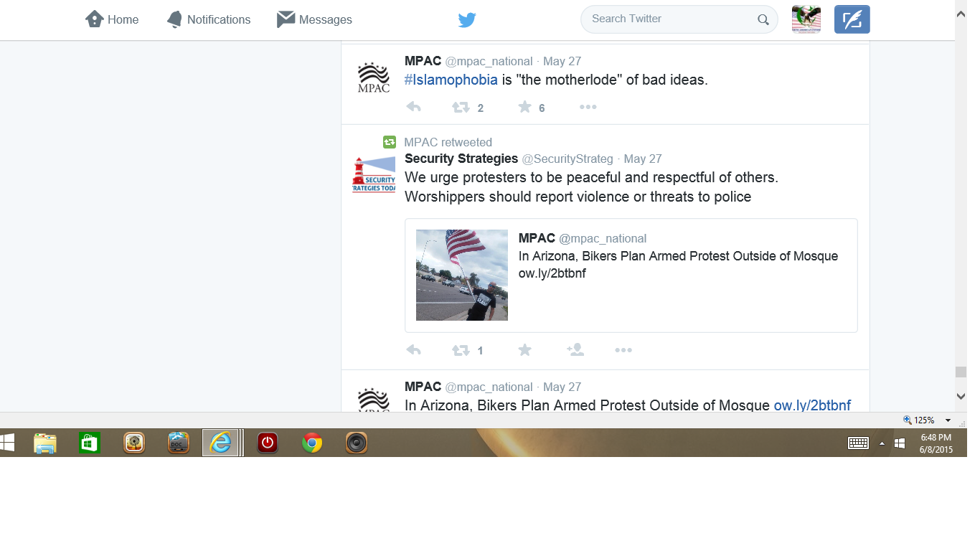Open red power button taskbar app
Image resolution: width=980 pixels, height=551 pixels.
click(268, 443)
